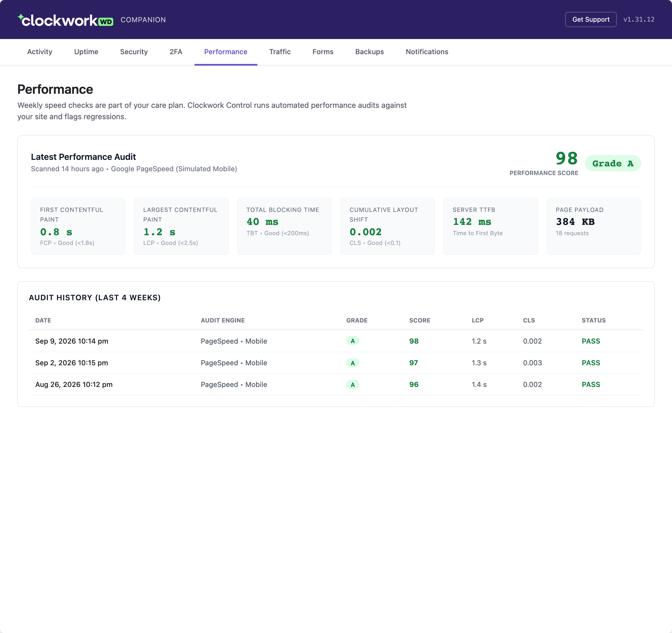Open the Notifications tab

coord(427,52)
